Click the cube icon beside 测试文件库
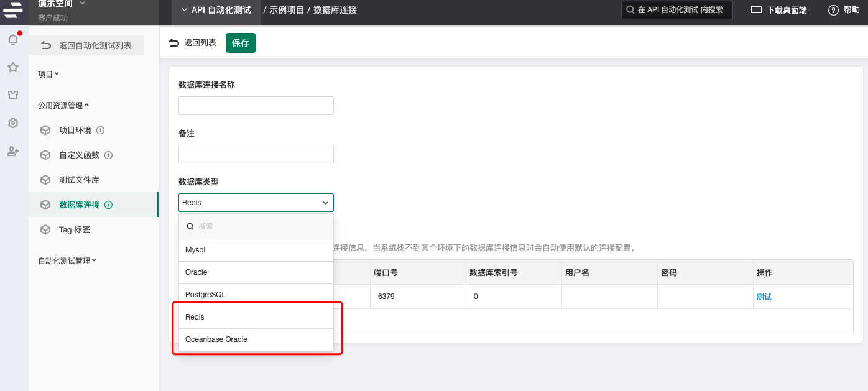The height and width of the screenshot is (391, 868). point(45,180)
